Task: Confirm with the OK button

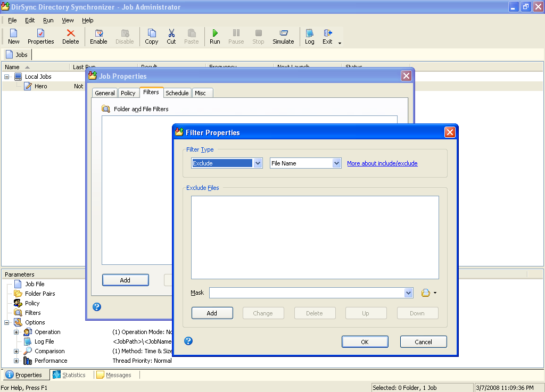Action: click(x=365, y=342)
